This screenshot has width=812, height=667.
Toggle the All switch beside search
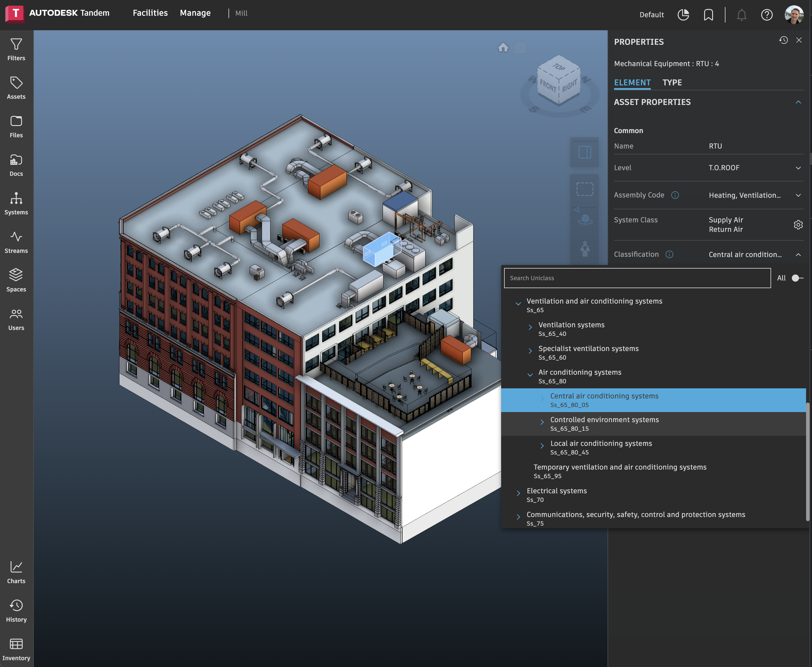point(797,278)
